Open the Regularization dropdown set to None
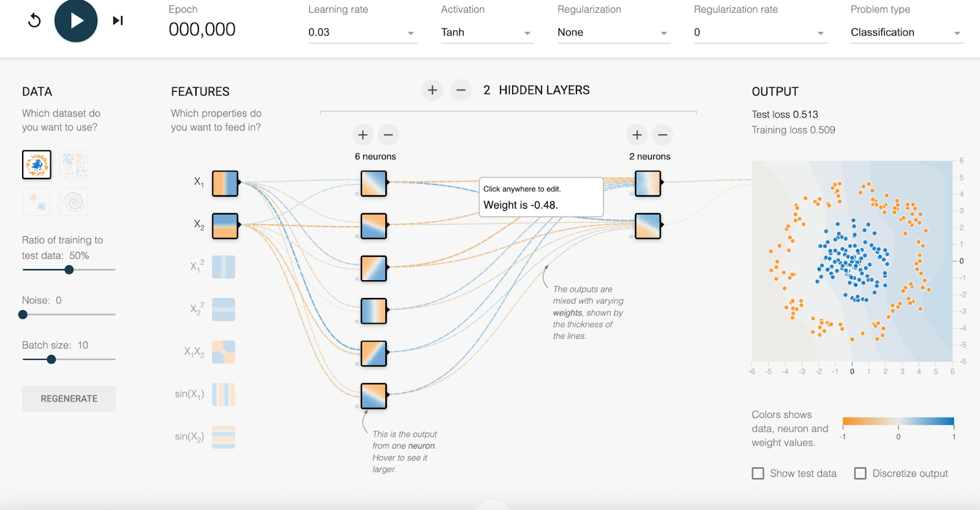 612,32
